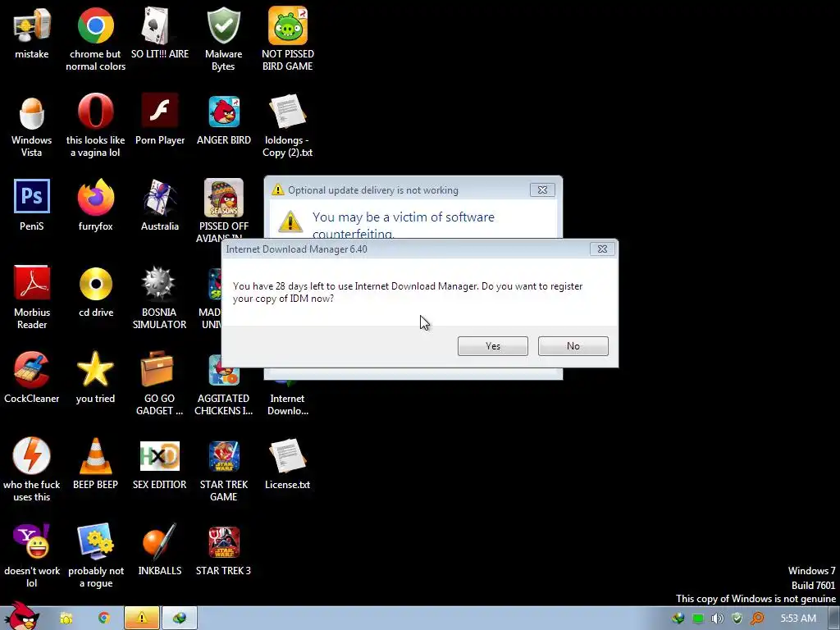Select the Morbius Reader PDF icon
Screen dimensions: 840x630
tap(32, 297)
